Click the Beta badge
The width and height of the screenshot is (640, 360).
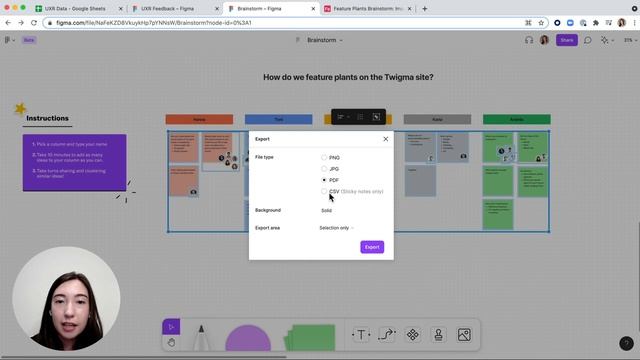(29, 40)
